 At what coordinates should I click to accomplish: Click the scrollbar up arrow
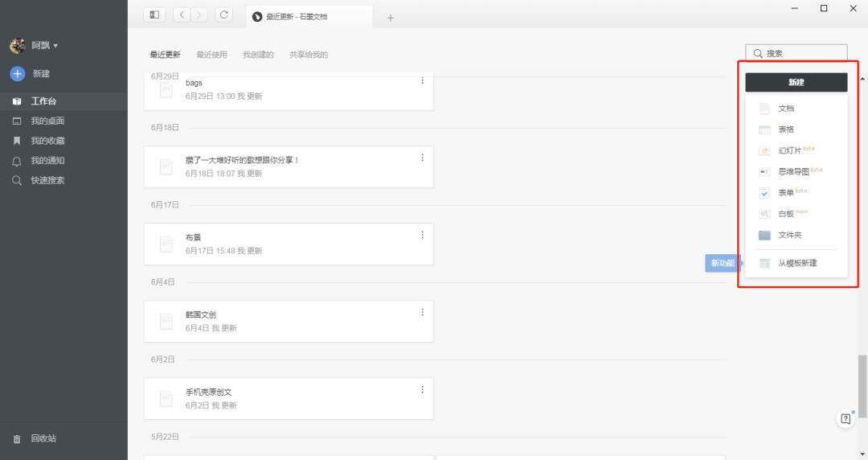pos(862,79)
